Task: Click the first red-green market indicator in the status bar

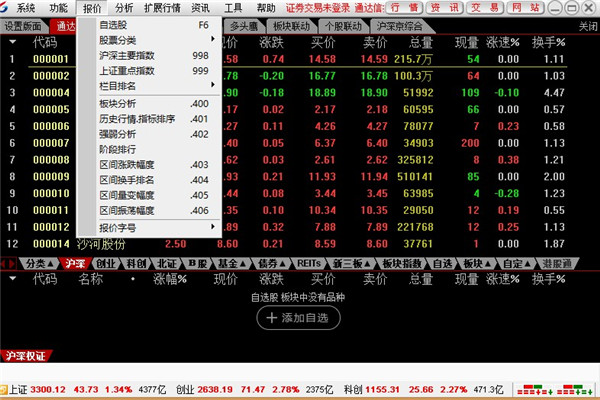Action: 535,390
